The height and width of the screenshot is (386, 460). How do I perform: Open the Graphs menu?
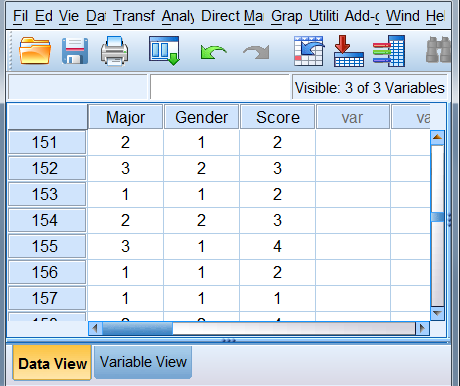click(x=286, y=16)
